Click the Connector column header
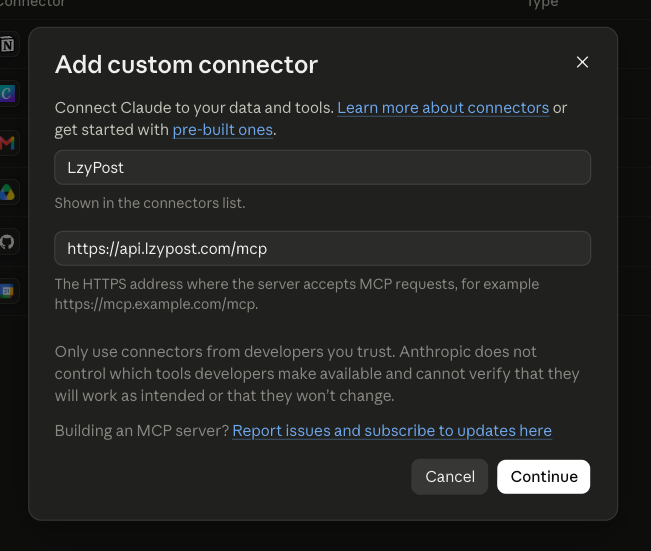This screenshot has width=651, height=551. (32, 3)
